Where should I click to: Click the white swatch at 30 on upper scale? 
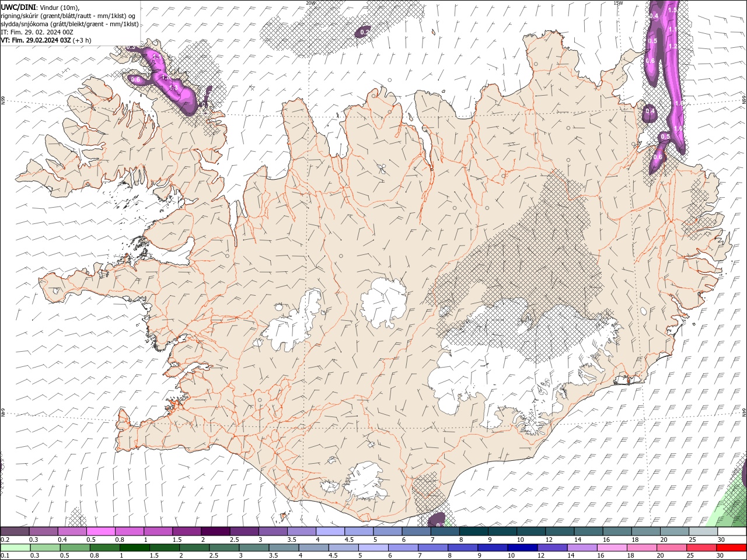point(732,531)
